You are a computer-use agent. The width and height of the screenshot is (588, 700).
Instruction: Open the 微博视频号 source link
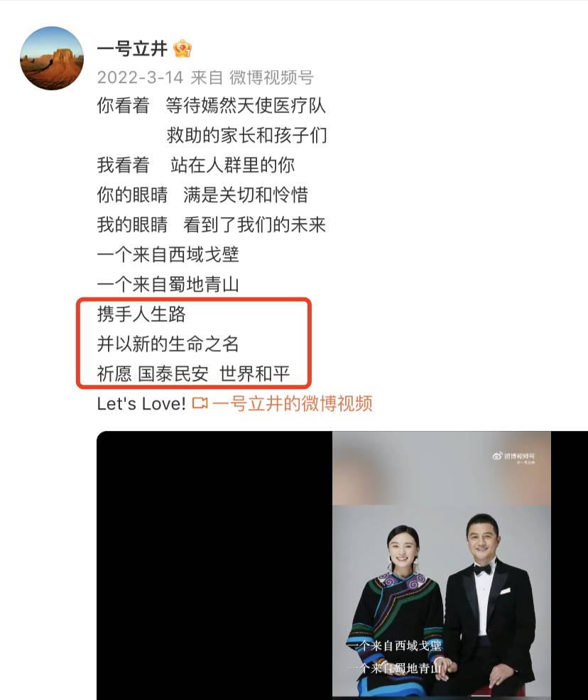271,77
